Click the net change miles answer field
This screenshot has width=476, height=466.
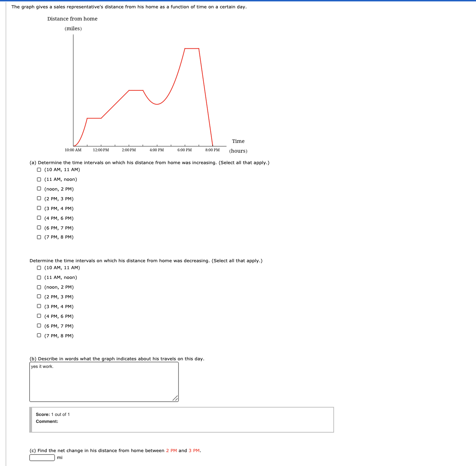[x=41, y=458]
